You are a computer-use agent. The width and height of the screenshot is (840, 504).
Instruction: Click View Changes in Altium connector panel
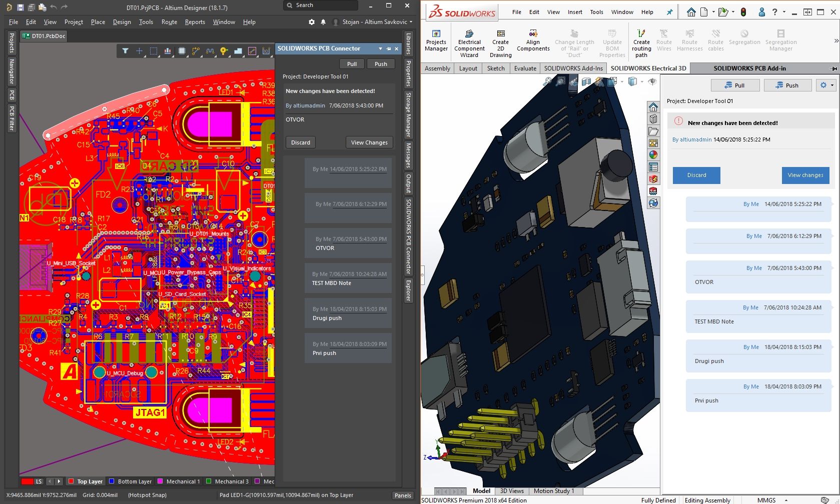[x=369, y=142]
